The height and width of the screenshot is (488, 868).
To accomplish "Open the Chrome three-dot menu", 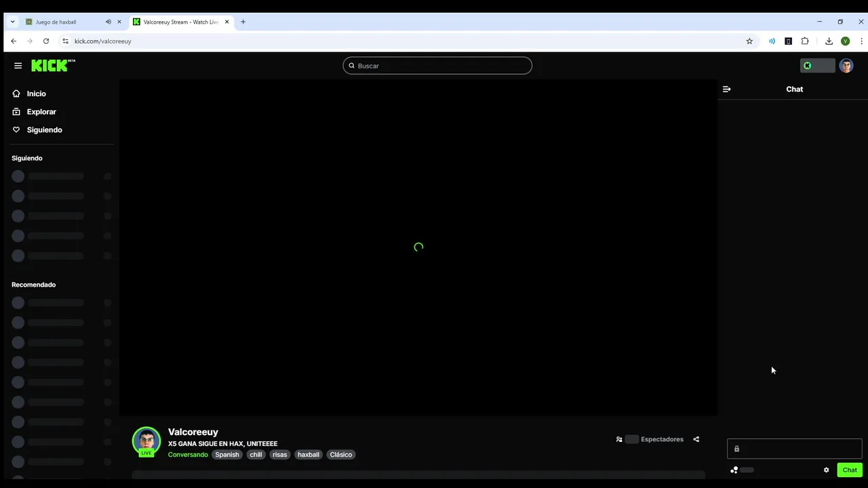I will [x=861, y=41].
